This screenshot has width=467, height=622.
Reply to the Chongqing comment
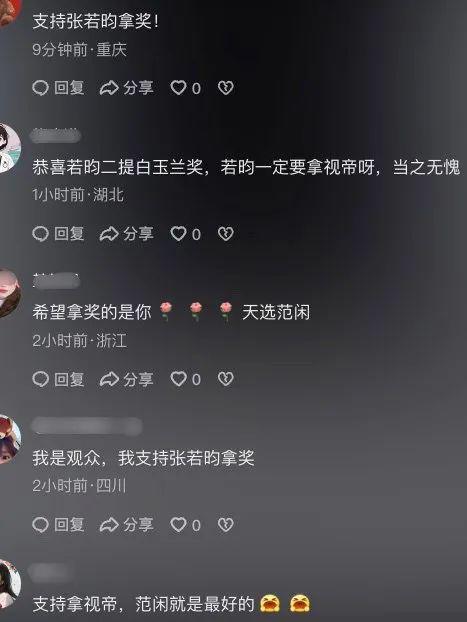(x=58, y=88)
